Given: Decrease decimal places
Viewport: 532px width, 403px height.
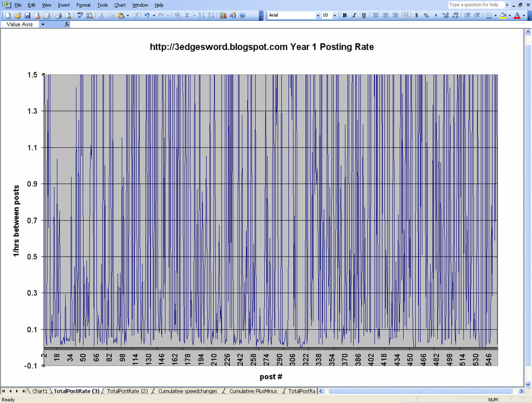Looking at the screenshot, I should pyautogui.click(x=456, y=15).
